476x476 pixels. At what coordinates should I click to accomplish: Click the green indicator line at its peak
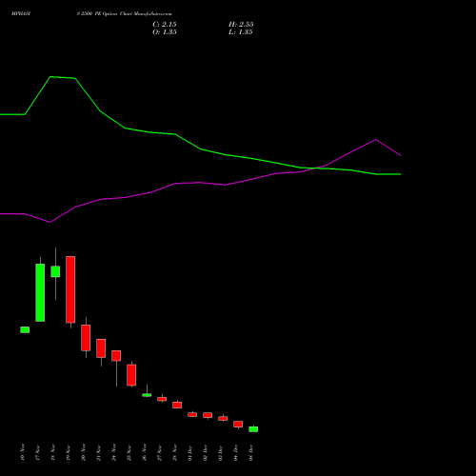point(50,77)
